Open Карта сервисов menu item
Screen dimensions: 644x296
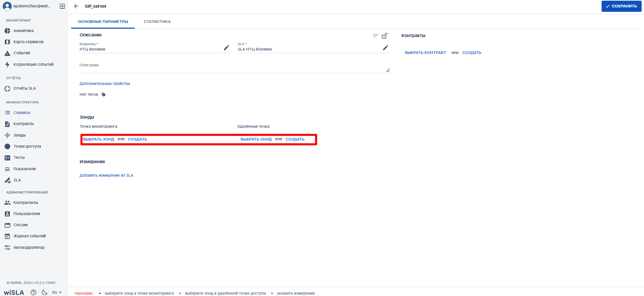pos(29,42)
